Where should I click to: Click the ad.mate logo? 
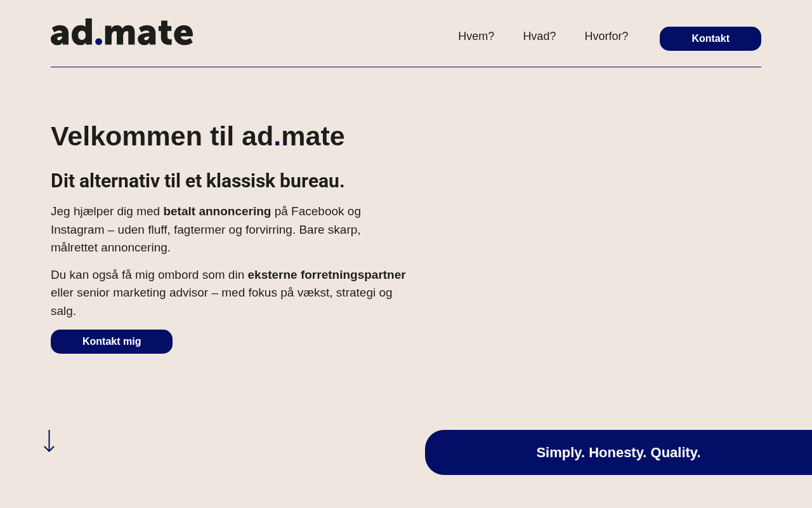[x=122, y=32]
